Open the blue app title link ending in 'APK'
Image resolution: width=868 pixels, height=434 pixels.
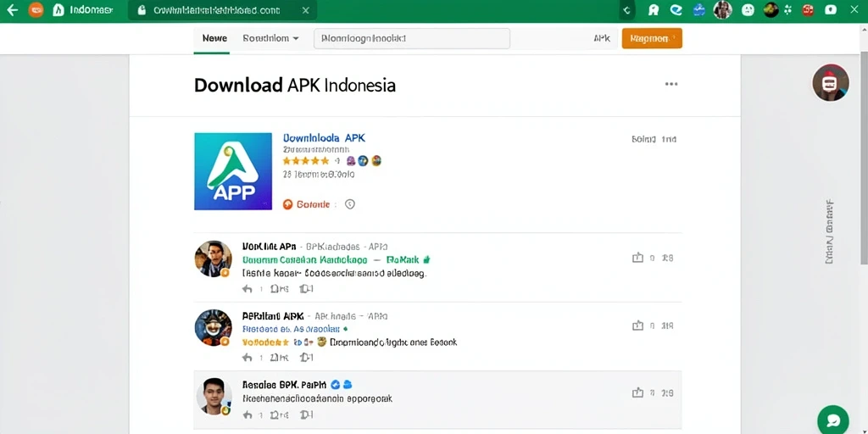pyautogui.click(x=324, y=138)
